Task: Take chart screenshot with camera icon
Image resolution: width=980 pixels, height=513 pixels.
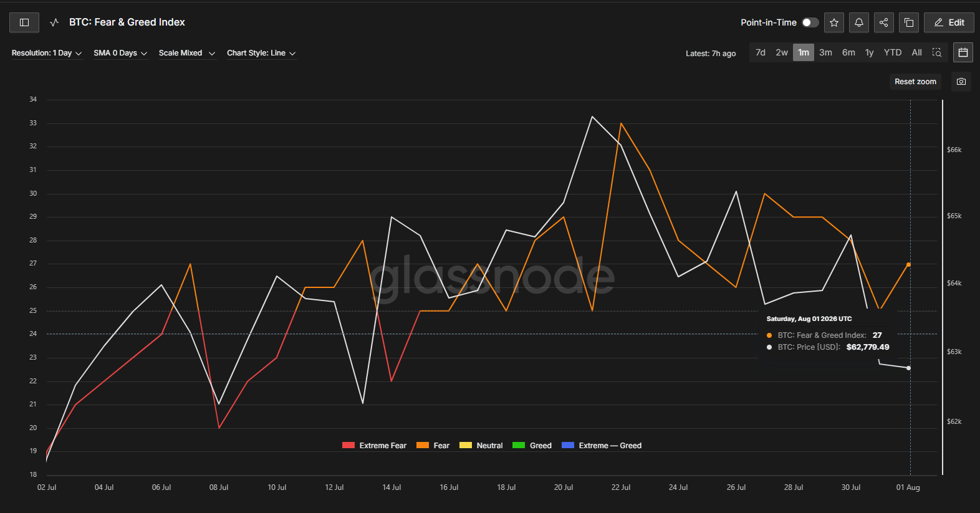Action: [x=961, y=82]
